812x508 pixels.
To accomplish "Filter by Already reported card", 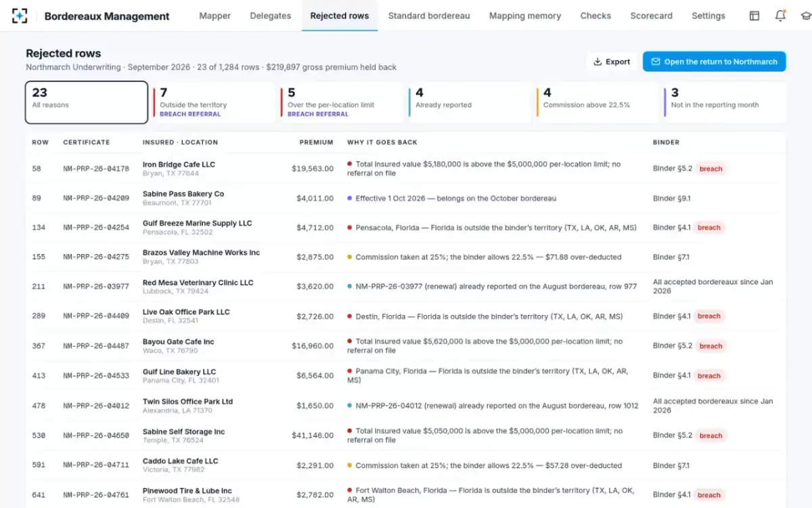I will click(x=470, y=102).
